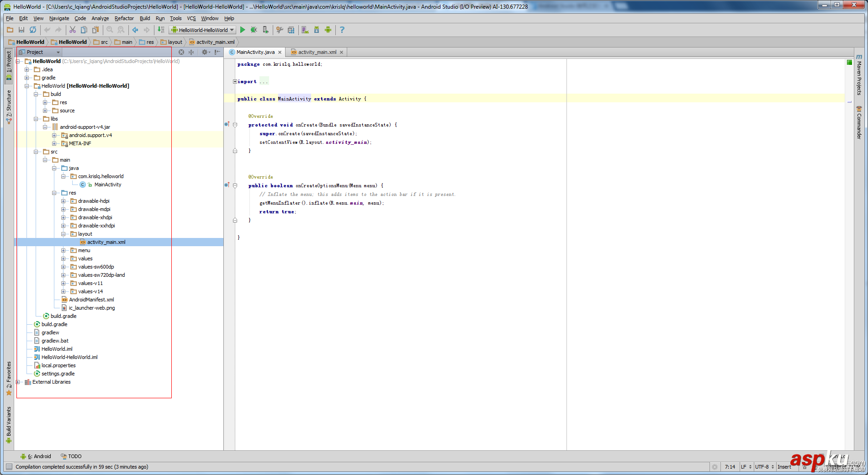Screen dimensions: 868x475
Task: Switch to the activity_main.xml editor tab
Action: pos(317,52)
